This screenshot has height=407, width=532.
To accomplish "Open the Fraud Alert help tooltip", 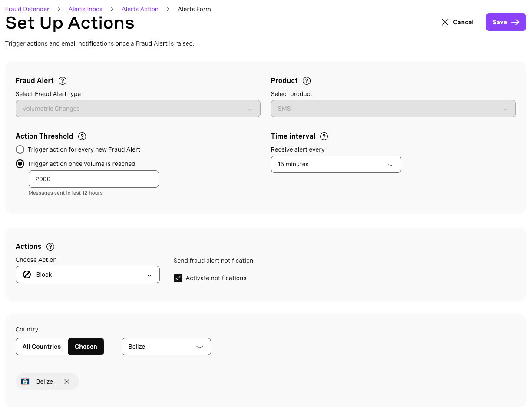I will click(x=63, y=81).
